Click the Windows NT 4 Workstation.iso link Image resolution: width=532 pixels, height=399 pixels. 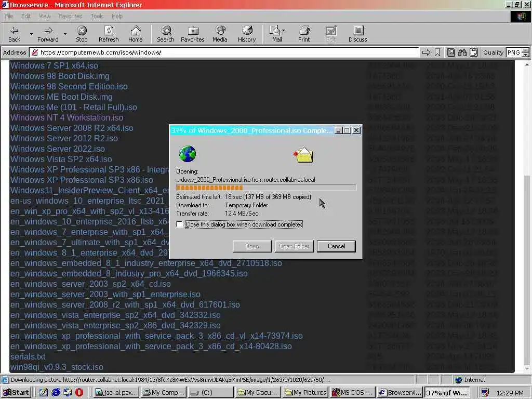pos(67,118)
